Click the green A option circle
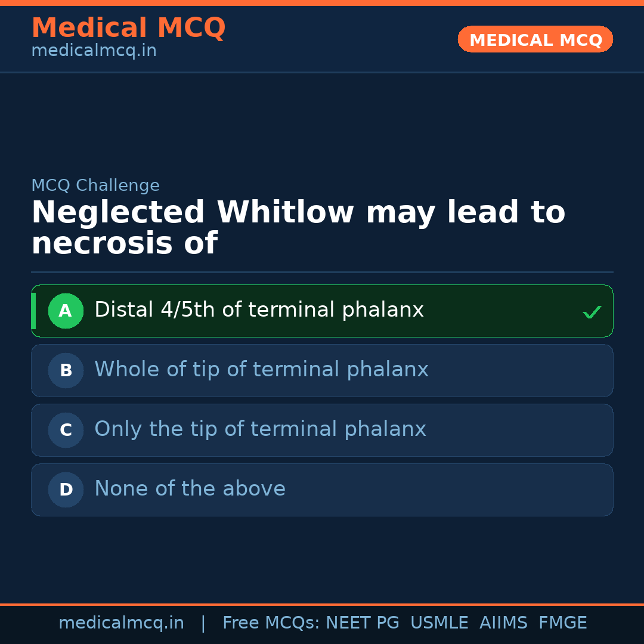This screenshot has height=644, width=644. (x=66, y=311)
